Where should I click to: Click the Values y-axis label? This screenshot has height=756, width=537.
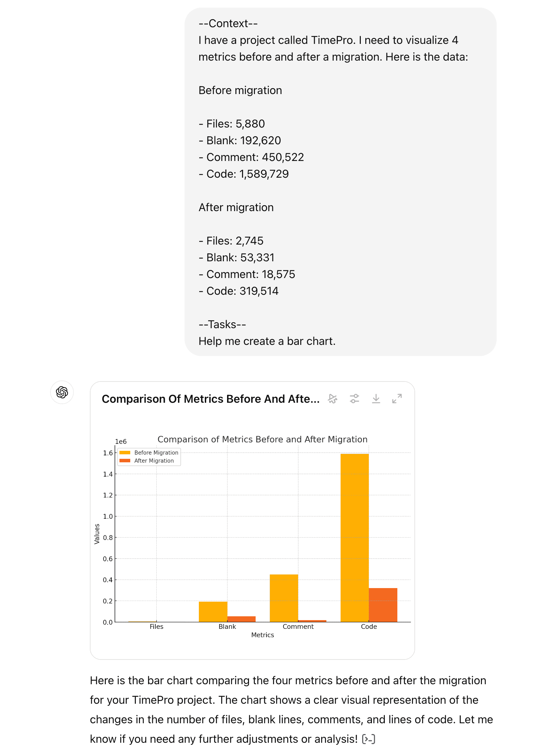pos(97,534)
